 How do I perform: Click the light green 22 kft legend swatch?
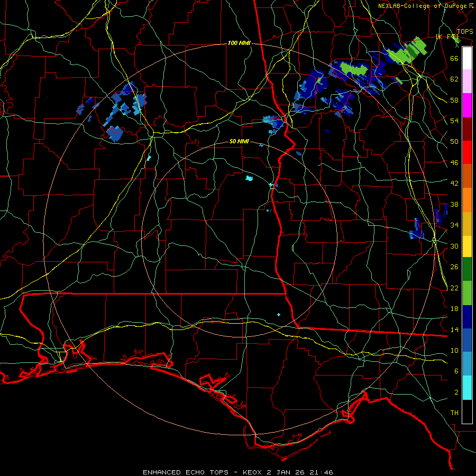(x=467, y=293)
